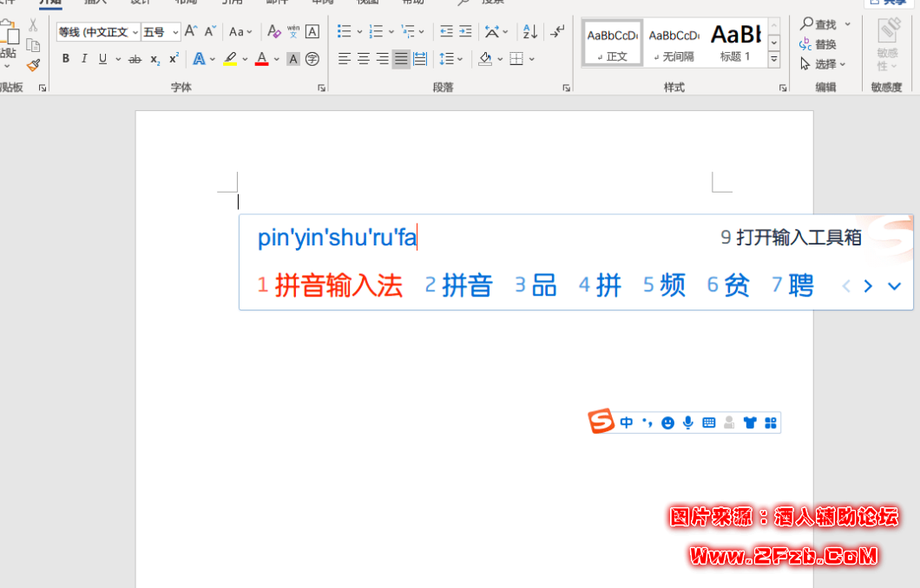Click the Format Painter brush icon

pyautogui.click(x=34, y=65)
